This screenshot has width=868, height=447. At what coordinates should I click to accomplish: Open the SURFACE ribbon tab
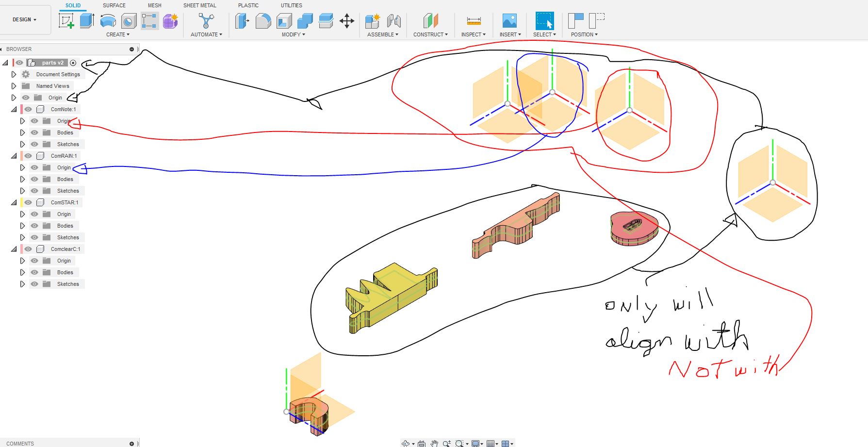pyautogui.click(x=114, y=5)
